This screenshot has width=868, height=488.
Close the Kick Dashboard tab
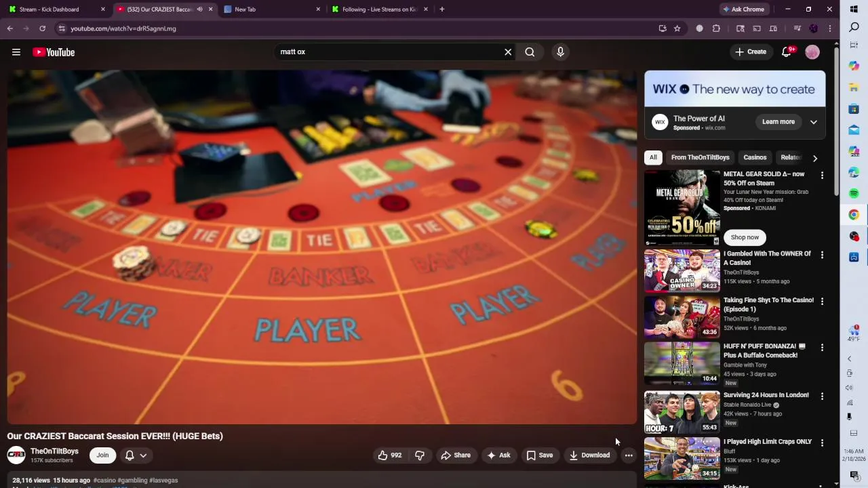tap(103, 9)
